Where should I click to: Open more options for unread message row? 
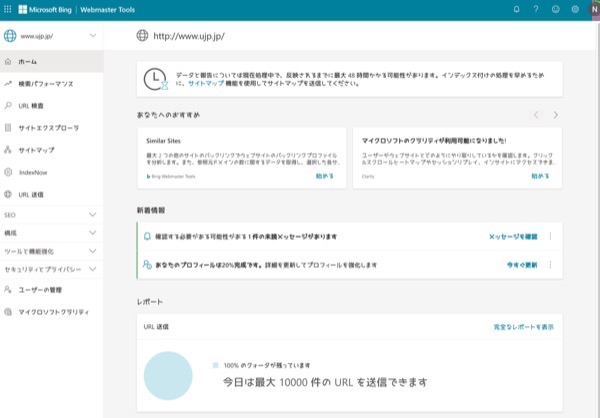pyautogui.click(x=550, y=236)
